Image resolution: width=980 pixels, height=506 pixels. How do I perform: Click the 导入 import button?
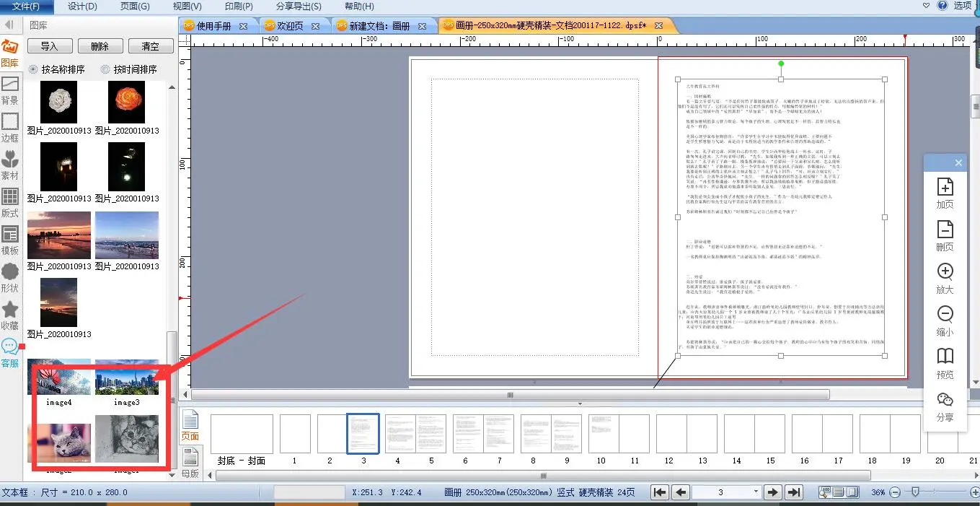click(x=49, y=46)
